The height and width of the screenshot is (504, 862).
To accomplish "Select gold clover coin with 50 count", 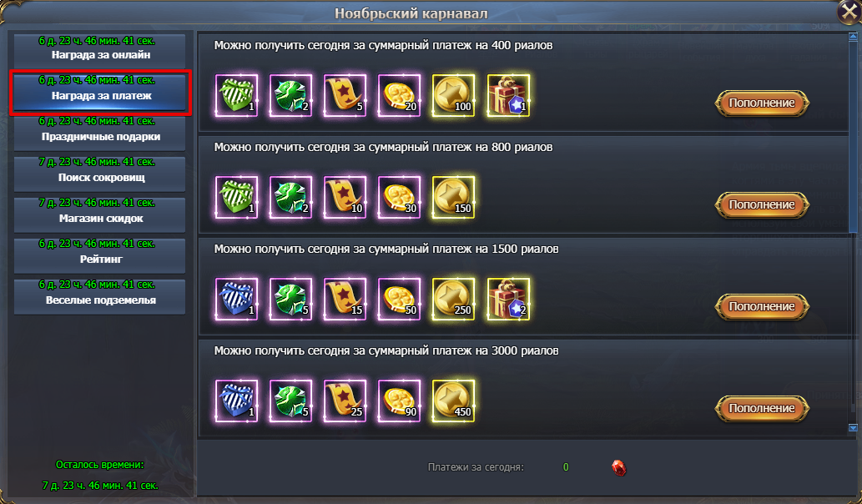I will [399, 299].
